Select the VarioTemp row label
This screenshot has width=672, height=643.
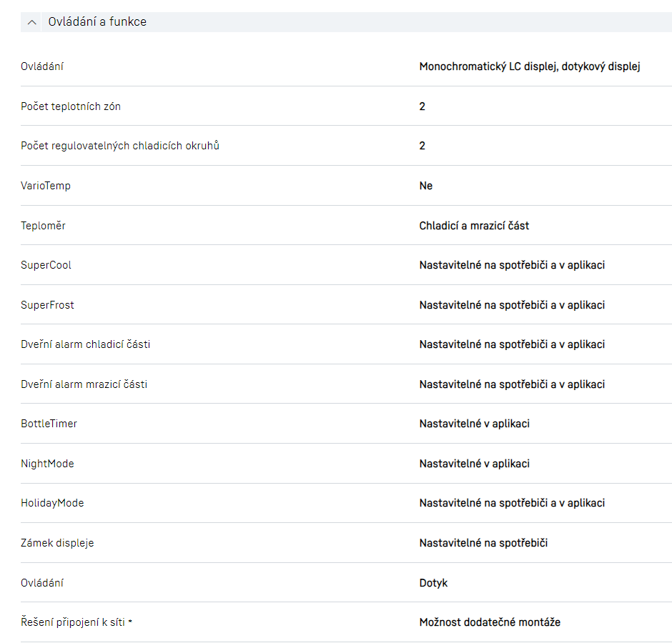46,186
